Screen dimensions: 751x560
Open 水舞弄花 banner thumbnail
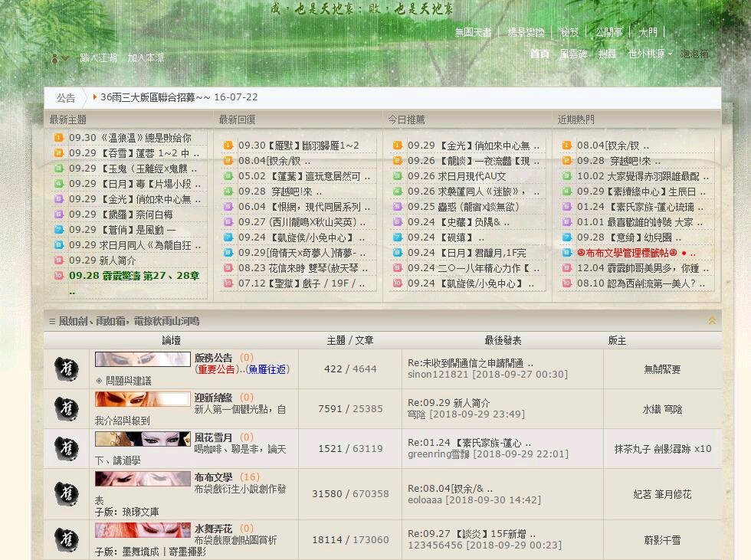143,530
